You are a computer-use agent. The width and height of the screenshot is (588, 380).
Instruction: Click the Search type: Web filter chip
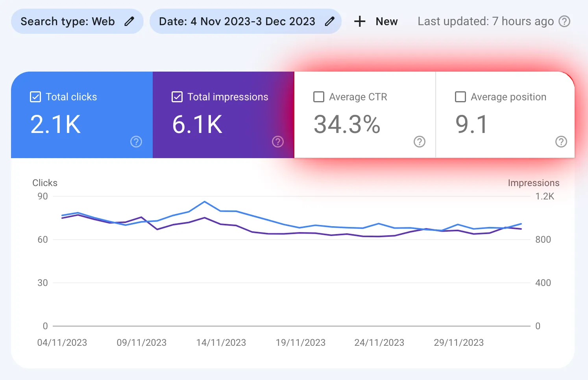77,21
